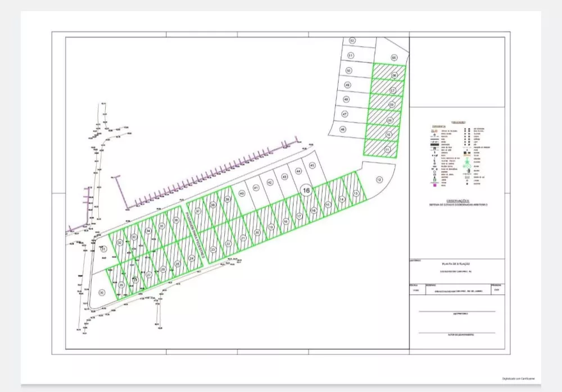Select hatched lot 13 label
The image size is (562, 392).
[356, 193]
